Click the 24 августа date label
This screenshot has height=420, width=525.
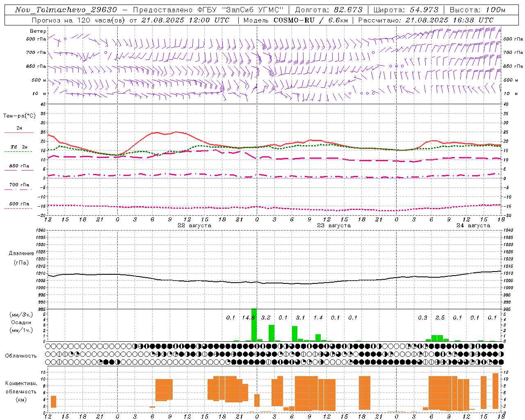coord(473,226)
